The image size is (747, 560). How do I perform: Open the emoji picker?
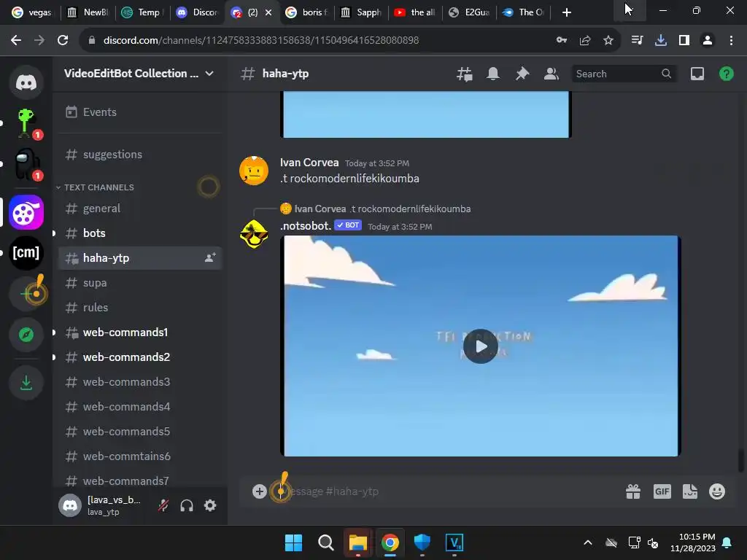pyautogui.click(x=717, y=491)
